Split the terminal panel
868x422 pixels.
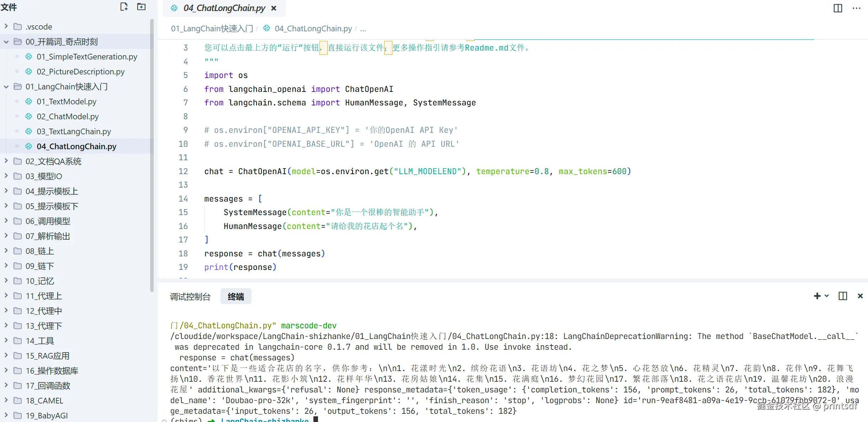click(843, 296)
